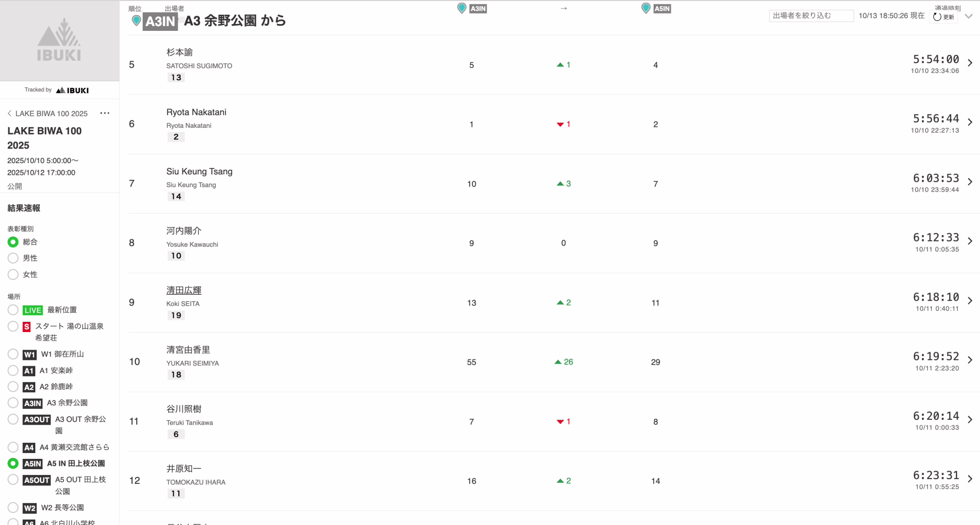Select the 男性 award category radio
The width and height of the screenshot is (980, 525).
[x=13, y=258]
